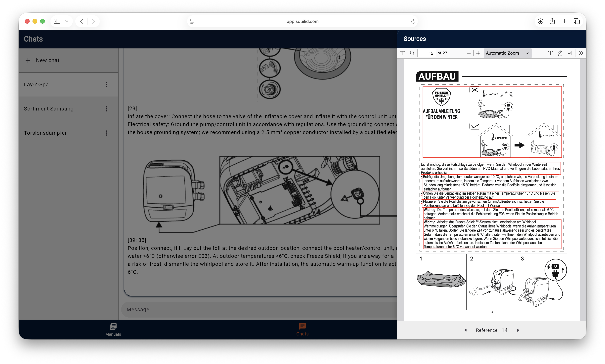This screenshot has height=364, width=605.
Task: Open options for Torsionsdämpfer chat
Action: (106, 133)
